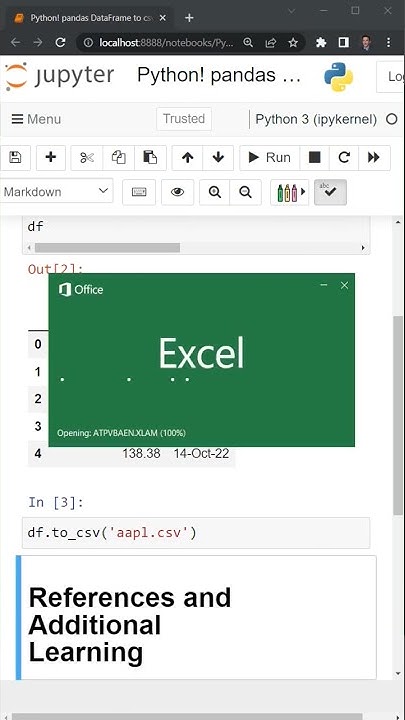Open the command palette keyboard icon
Viewport: 405px width, 720px height.
pyautogui.click(x=139, y=192)
